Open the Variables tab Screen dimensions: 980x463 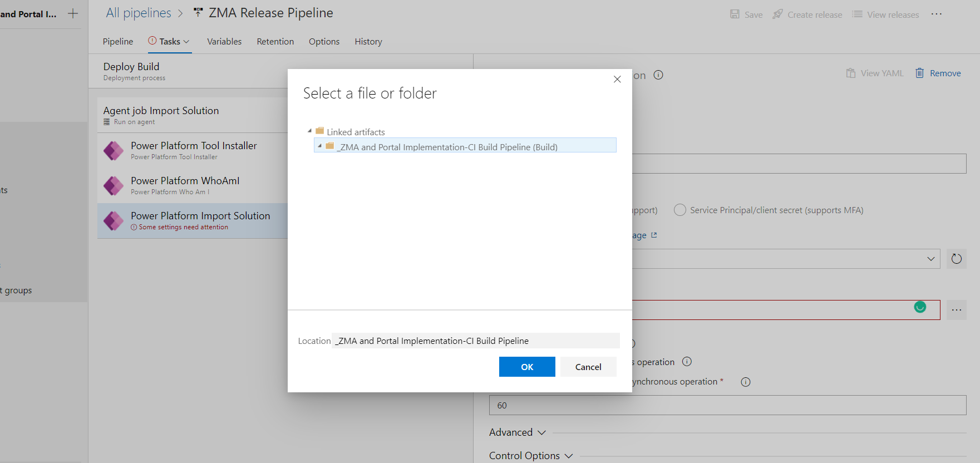click(x=224, y=42)
